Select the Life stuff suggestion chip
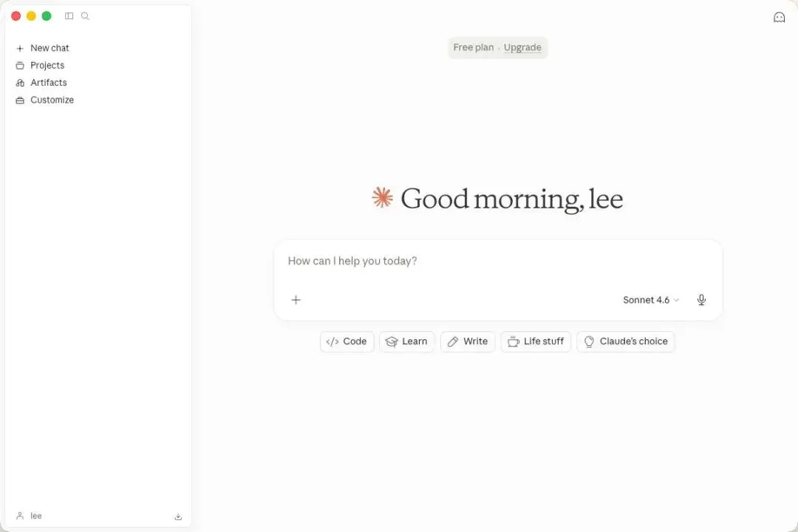798x532 pixels. click(536, 341)
